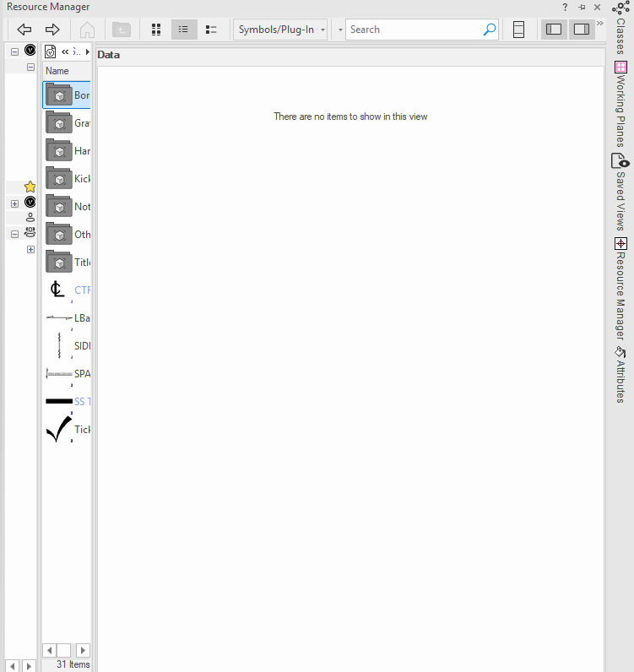634x672 pixels.
Task: Click the forward navigation arrow
Action: click(x=52, y=30)
